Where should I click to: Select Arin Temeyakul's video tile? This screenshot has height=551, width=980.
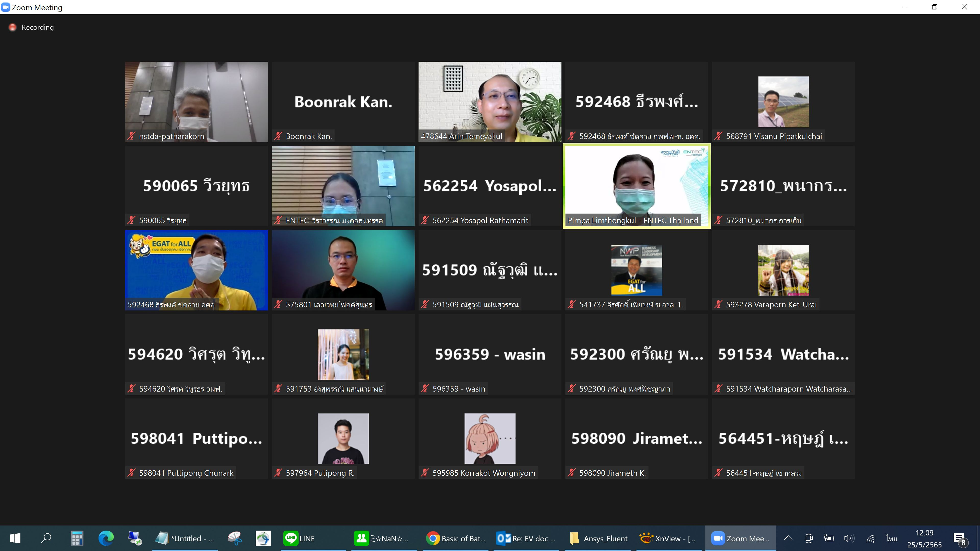pos(490,102)
